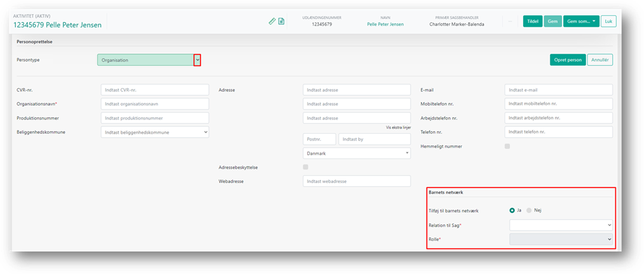
Task: Select the Ja radio button
Action: [x=512, y=210]
